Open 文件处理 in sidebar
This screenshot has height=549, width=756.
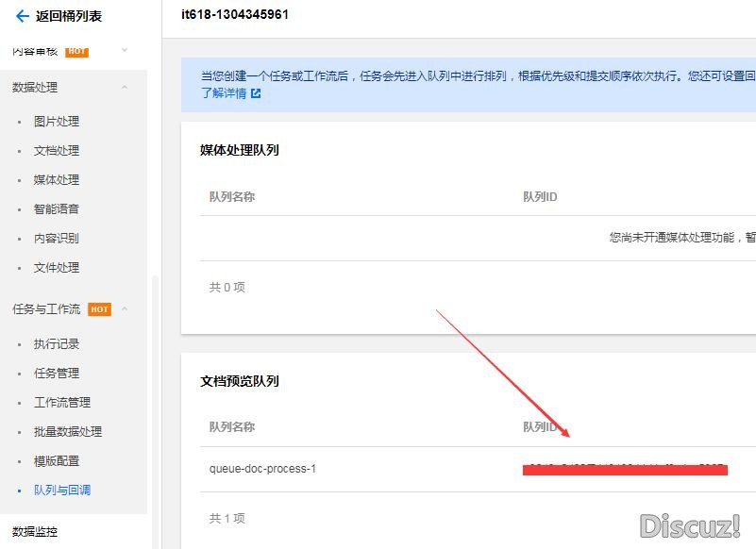[57, 268]
